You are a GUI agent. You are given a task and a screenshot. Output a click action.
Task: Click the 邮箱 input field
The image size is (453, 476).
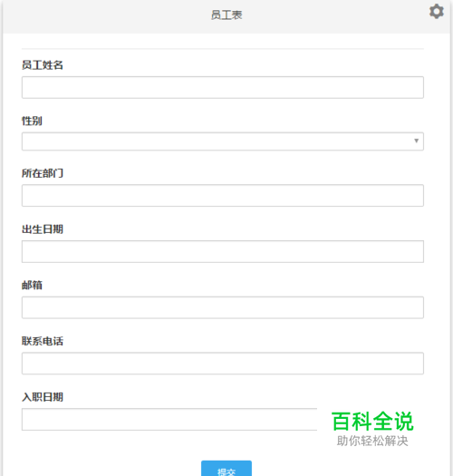pos(223,307)
